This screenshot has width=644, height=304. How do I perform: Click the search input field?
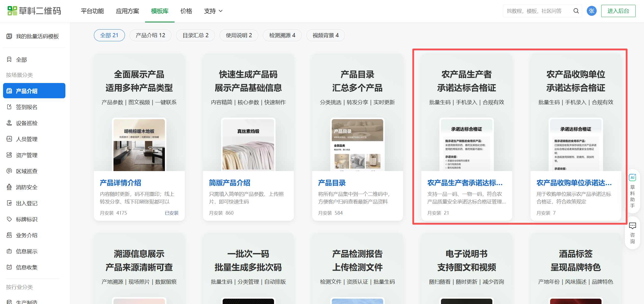pyautogui.click(x=534, y=11)
